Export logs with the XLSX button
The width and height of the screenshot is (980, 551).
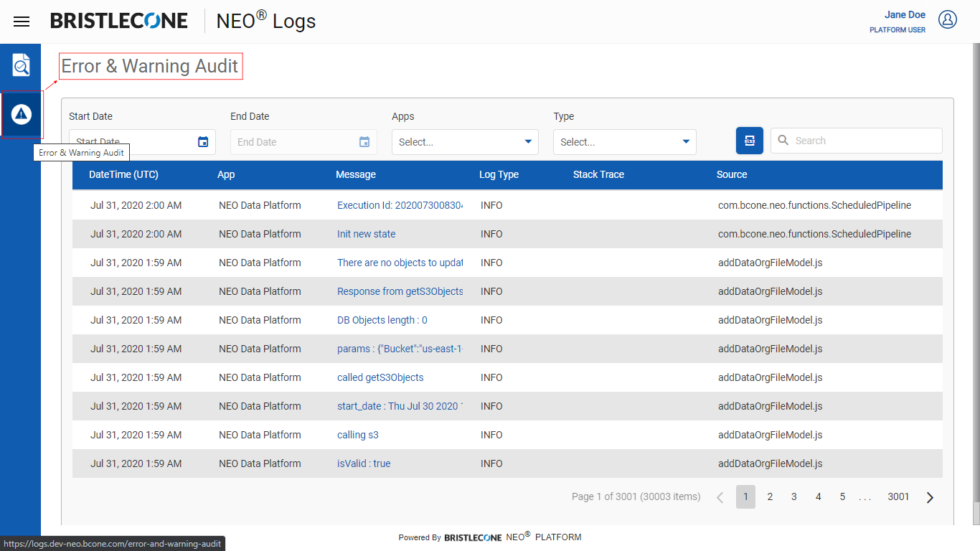(750, 141)
